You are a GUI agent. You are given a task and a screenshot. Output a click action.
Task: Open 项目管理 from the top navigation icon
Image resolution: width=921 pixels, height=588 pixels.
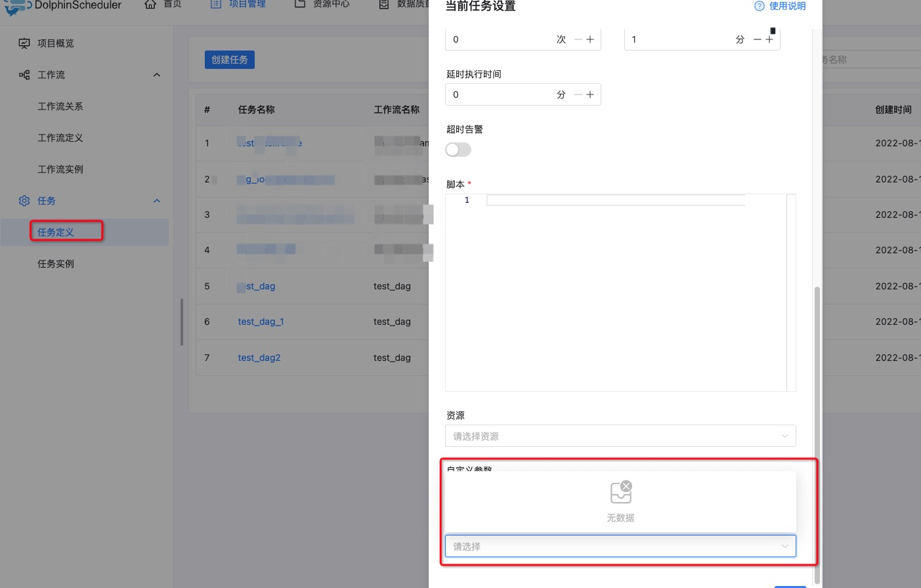pos(216,4)
